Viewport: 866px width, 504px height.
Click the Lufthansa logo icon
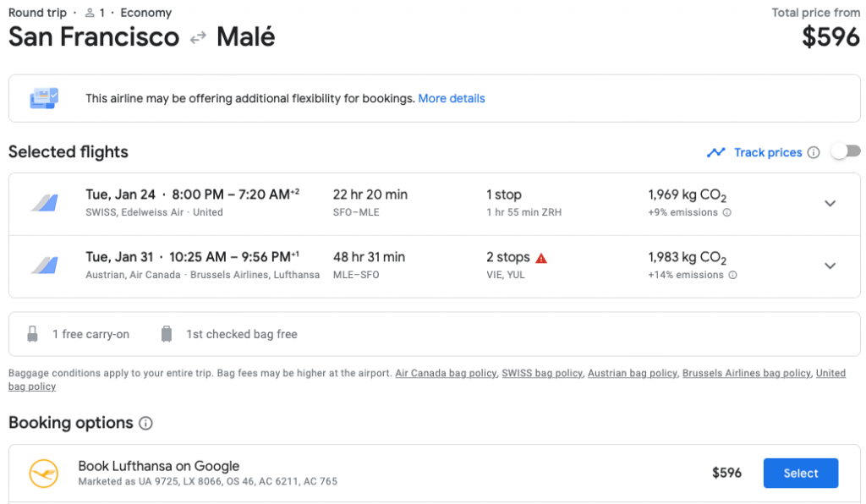tap(43, 474)
